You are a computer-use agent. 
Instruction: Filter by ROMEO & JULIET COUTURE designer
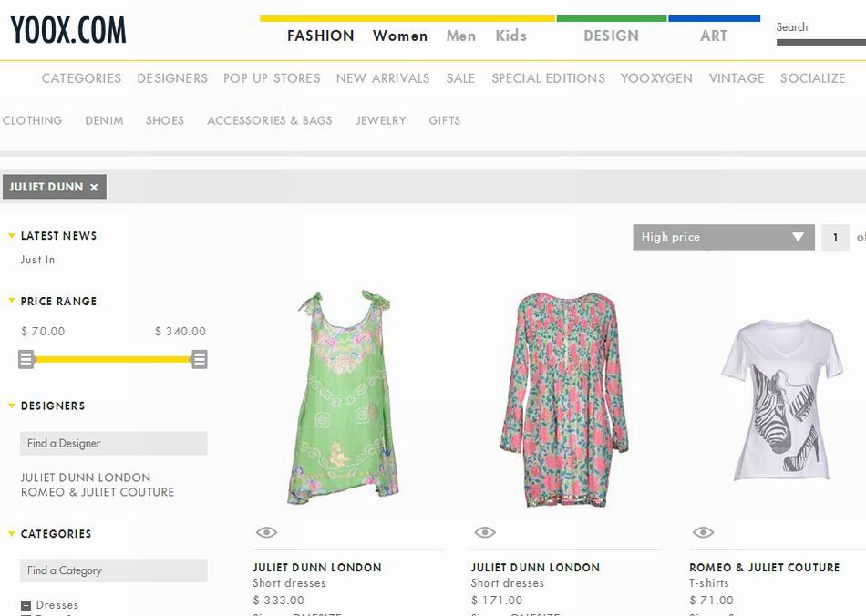pyautogui.click(x=98, y=492)
